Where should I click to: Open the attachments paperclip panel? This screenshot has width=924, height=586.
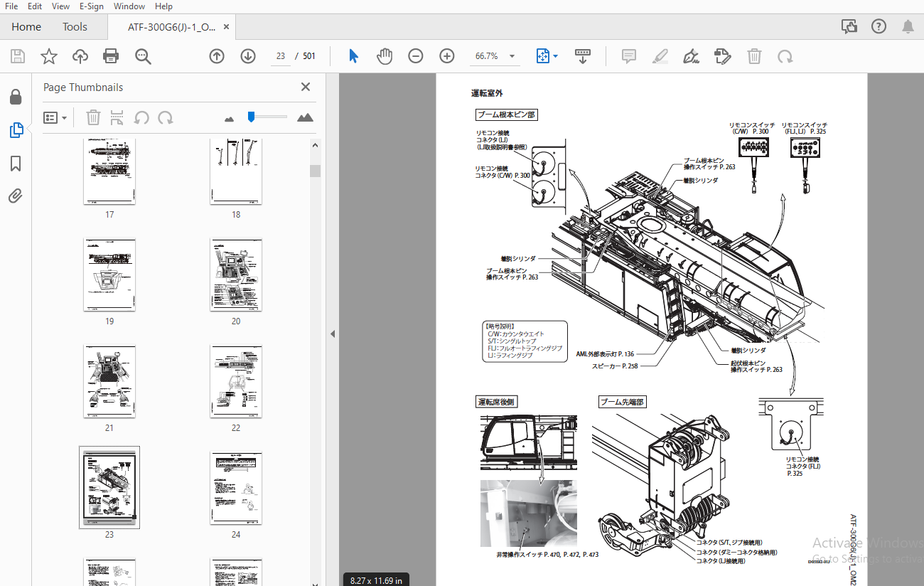(16, 196)
